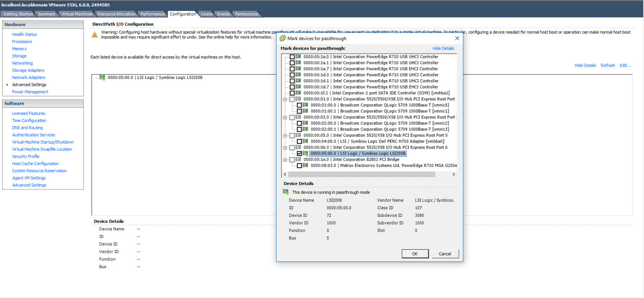Click the device icon for Root Port 6
Screen dimensions: 644x298
pos(298,148)
